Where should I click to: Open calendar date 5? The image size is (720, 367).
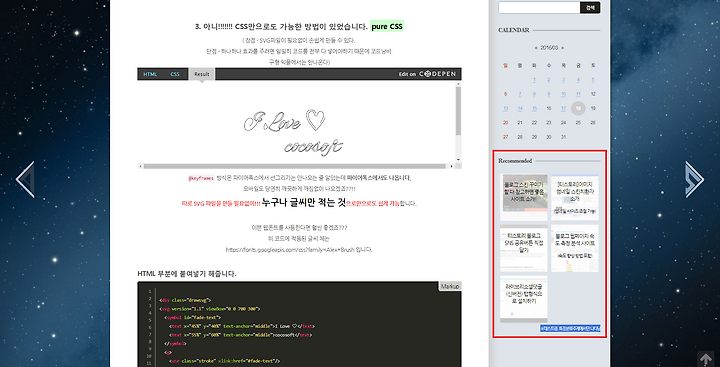[593, 80]
